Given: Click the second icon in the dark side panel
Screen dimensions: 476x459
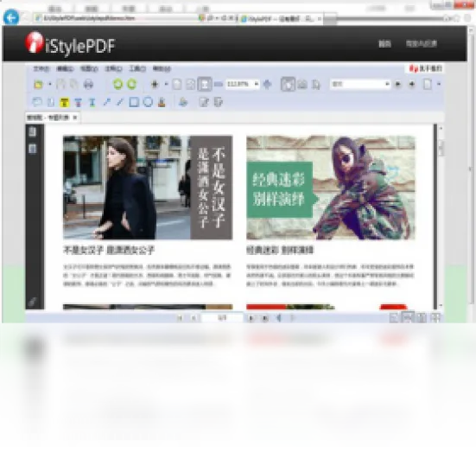Looking at the screenshot, I should point(33,149).
